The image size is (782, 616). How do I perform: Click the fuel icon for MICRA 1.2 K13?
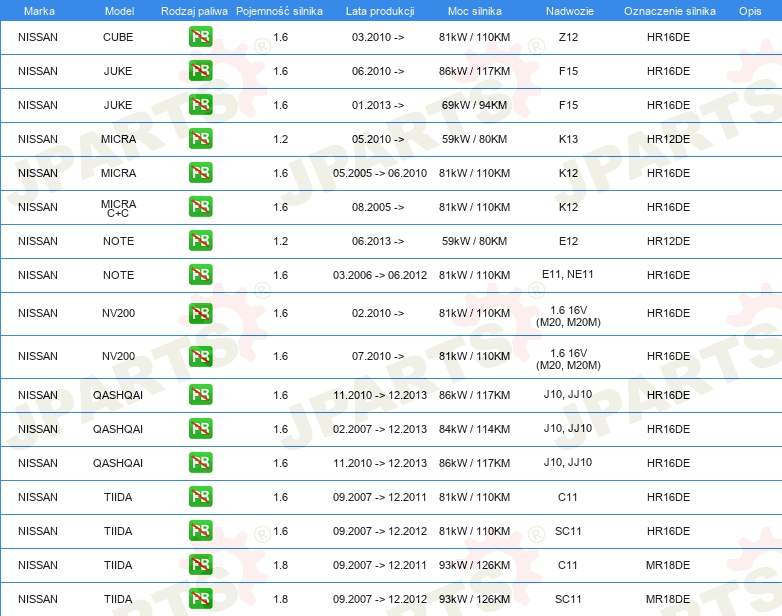(x=200, y=139)
